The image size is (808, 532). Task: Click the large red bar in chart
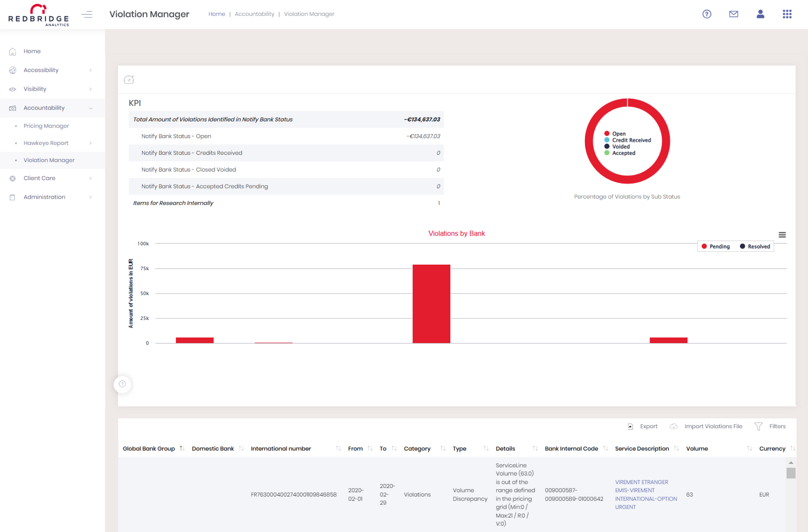pyautogui.click(x=431, y=303)
